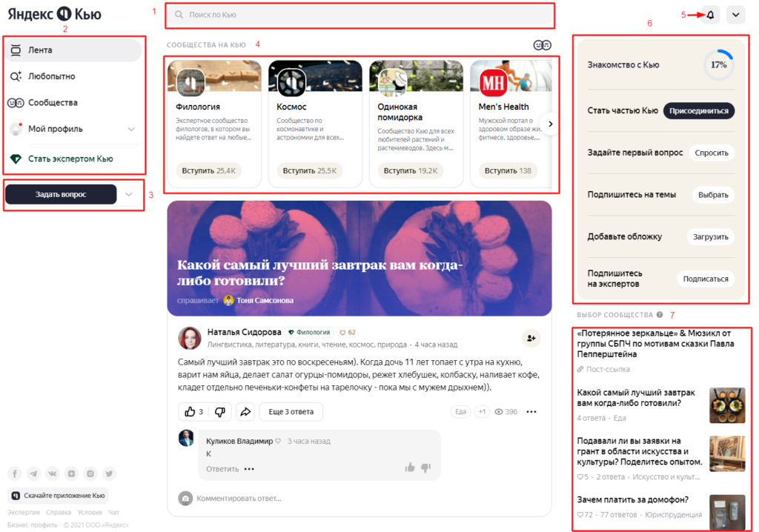Viewport: 759px width, 532px height.
Task: Click the diamond icon for Стать экспертом Кью
Action: [16, 159]
